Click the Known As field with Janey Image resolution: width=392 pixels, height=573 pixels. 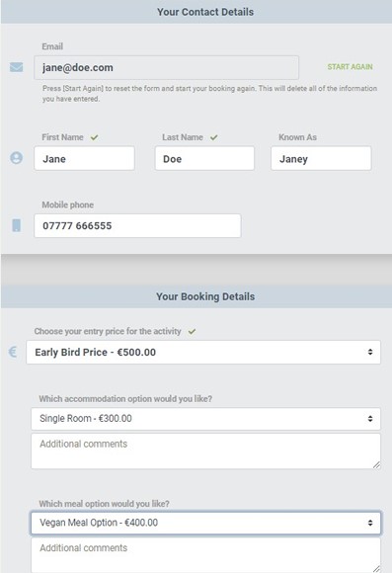[321, 159]
